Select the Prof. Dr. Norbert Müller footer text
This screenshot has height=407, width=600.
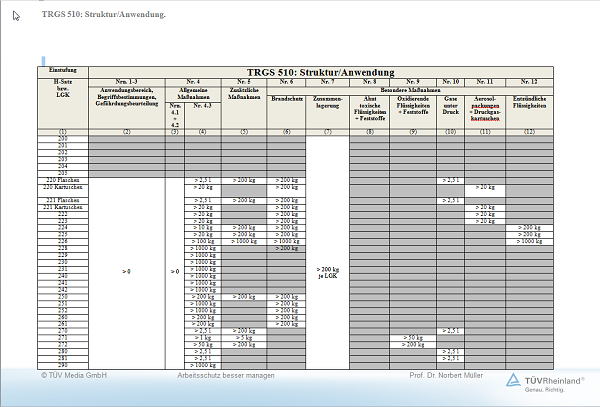[447, 376]
